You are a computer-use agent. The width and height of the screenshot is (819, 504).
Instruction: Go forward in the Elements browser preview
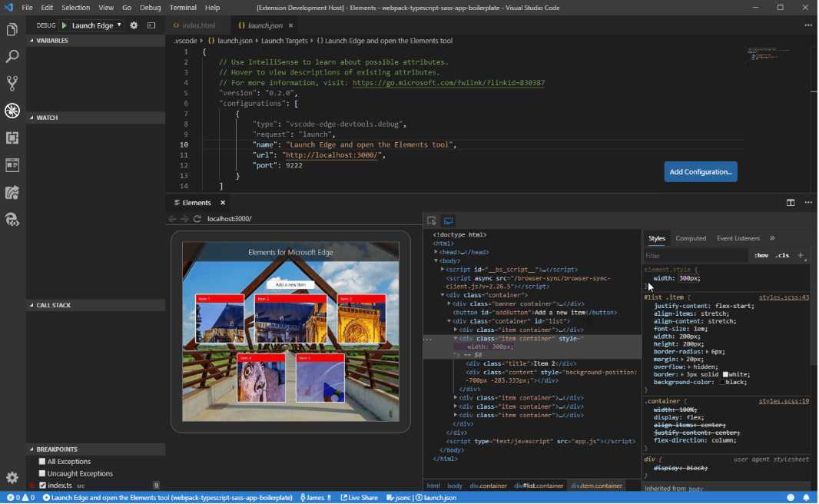click(x=184, y=219)
